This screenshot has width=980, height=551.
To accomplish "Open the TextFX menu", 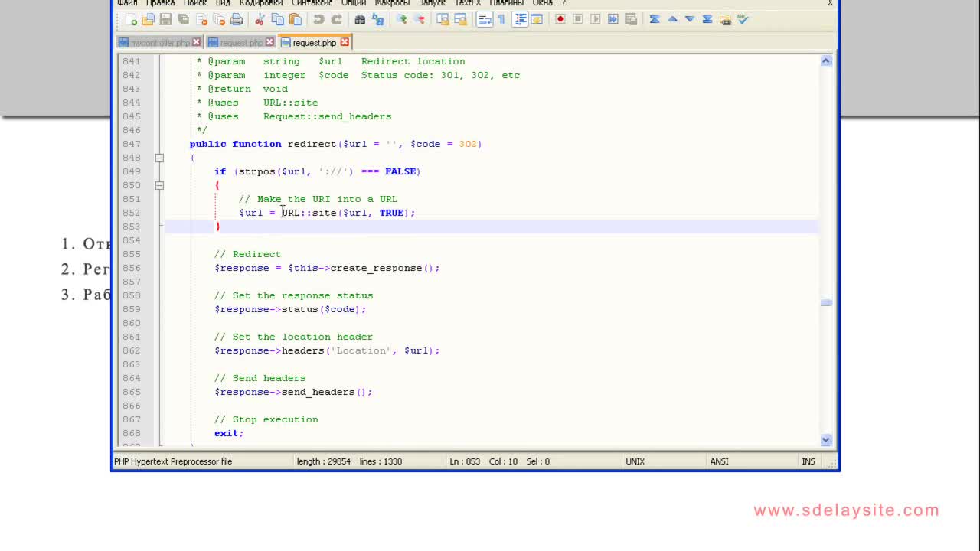I will tap(468, 3).
